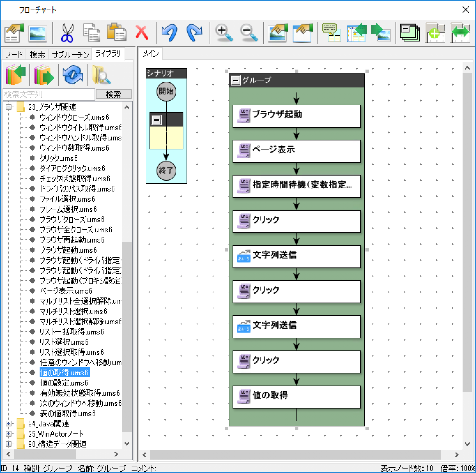Collapse the 23_ブラウザ関連 folder
Image resolution: width=476 pixels, height=473 pixels.
tap(9, 107)
